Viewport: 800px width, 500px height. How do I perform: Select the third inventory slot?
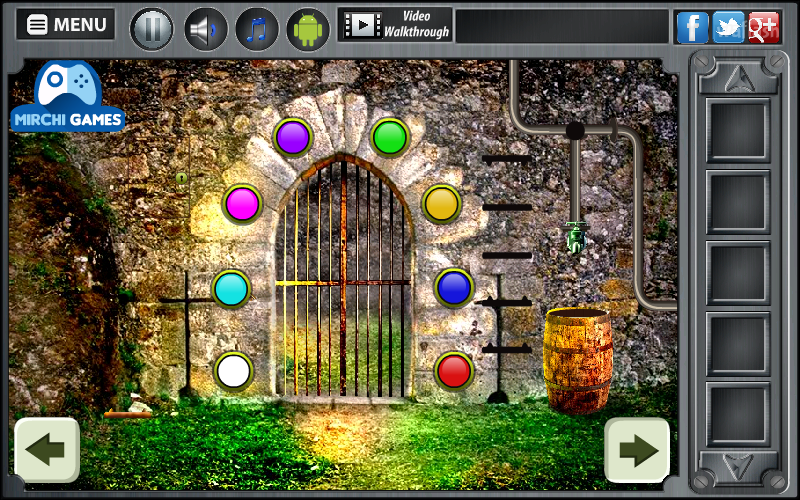click(x=738, y=273)
